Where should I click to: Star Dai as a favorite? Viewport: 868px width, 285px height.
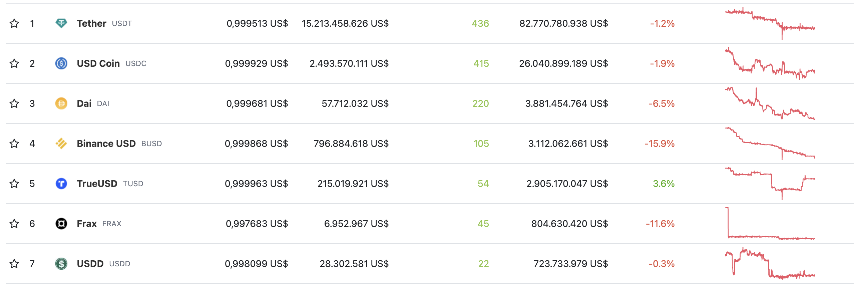pyautogui.click(x=14, y=103)
